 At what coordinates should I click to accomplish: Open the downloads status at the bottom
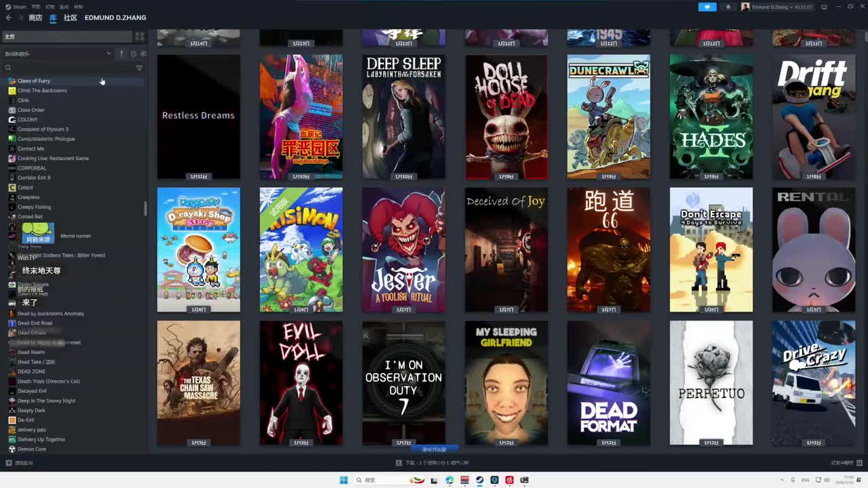click(x=433, y=463)
